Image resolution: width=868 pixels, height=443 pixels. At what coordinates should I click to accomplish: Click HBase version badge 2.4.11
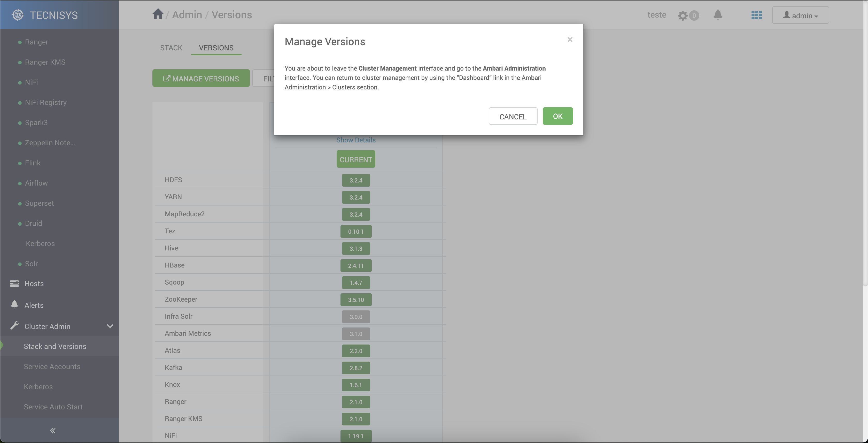point(356,265)
